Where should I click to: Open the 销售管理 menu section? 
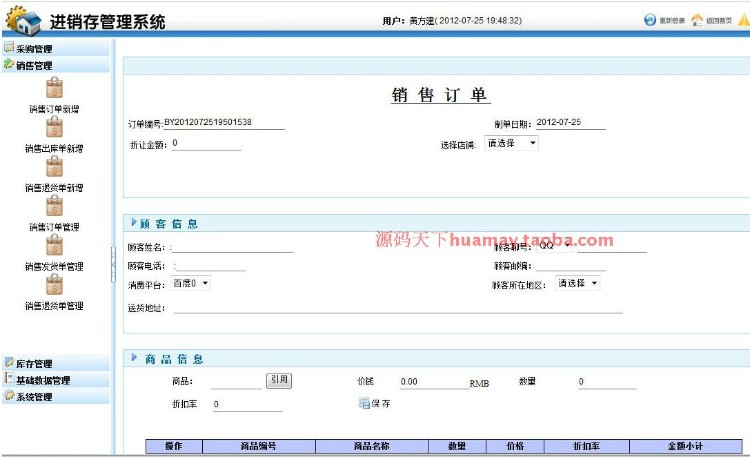pyautogui.click(x=56, y=65)
